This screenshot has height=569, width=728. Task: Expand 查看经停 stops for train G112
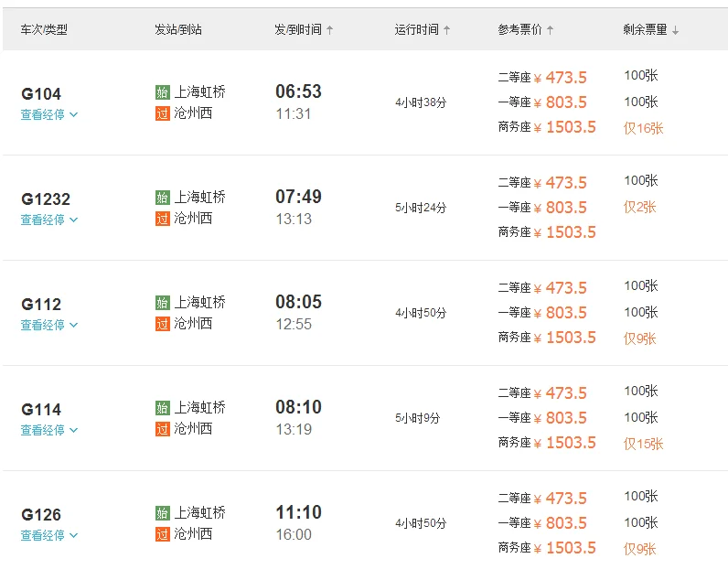point(49,325)
